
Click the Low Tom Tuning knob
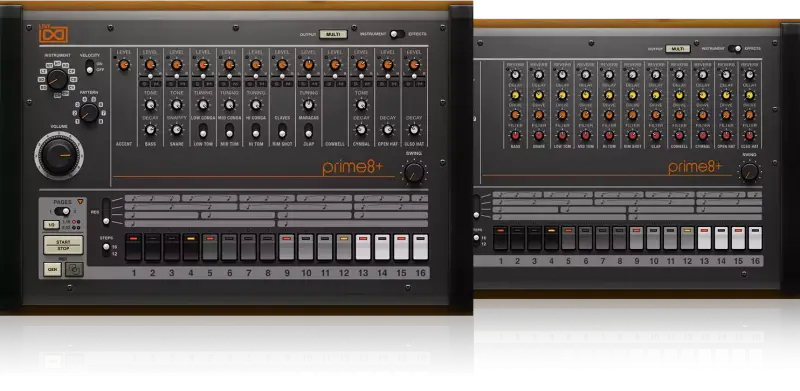click(x=203, y=105)
